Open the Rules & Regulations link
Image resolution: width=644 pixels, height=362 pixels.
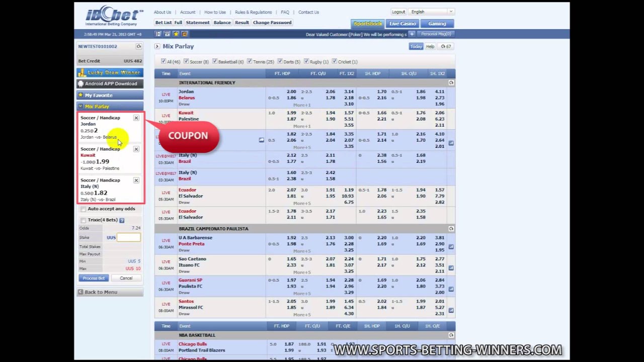click(254, 12)
